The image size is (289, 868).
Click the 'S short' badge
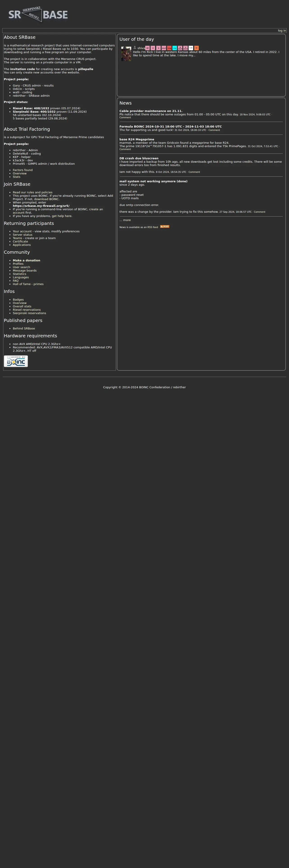(185, 48)
